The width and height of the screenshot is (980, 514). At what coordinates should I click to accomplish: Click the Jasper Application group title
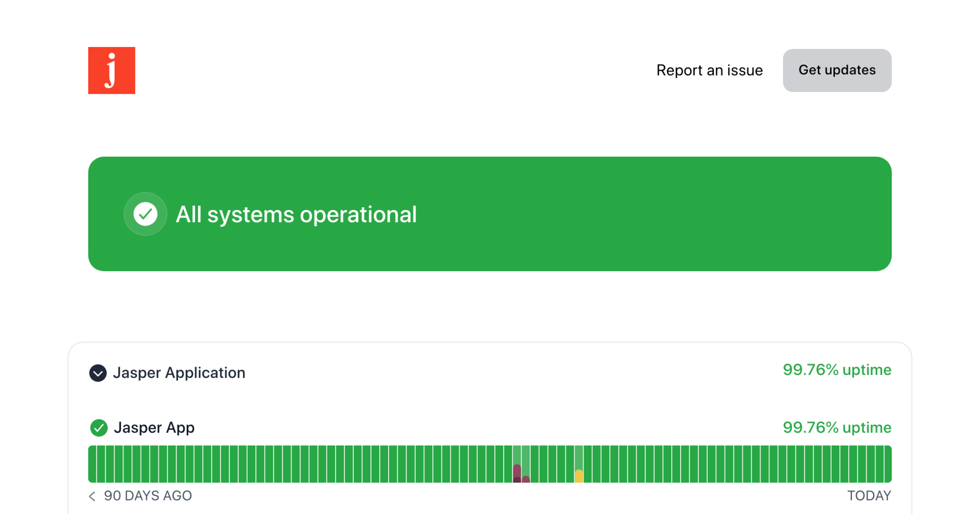pyautogui.click(x=179, y=373)
